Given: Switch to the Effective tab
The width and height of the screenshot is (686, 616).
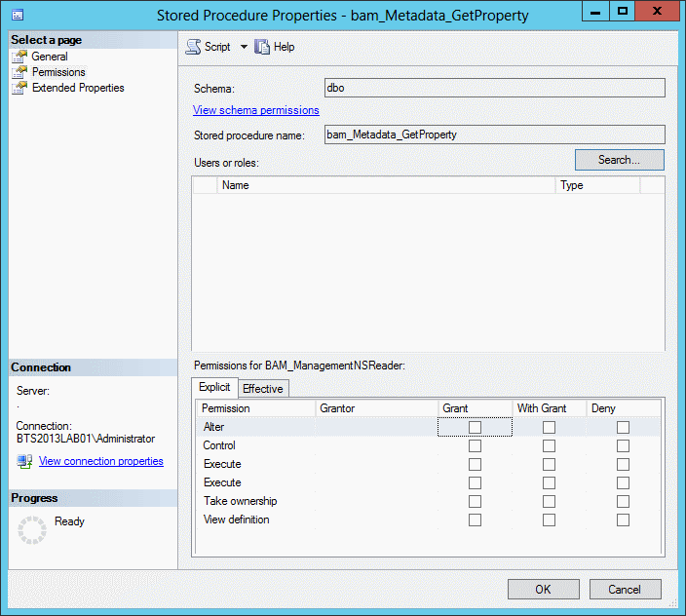Looking at the screenshot, I should [262, 389].
